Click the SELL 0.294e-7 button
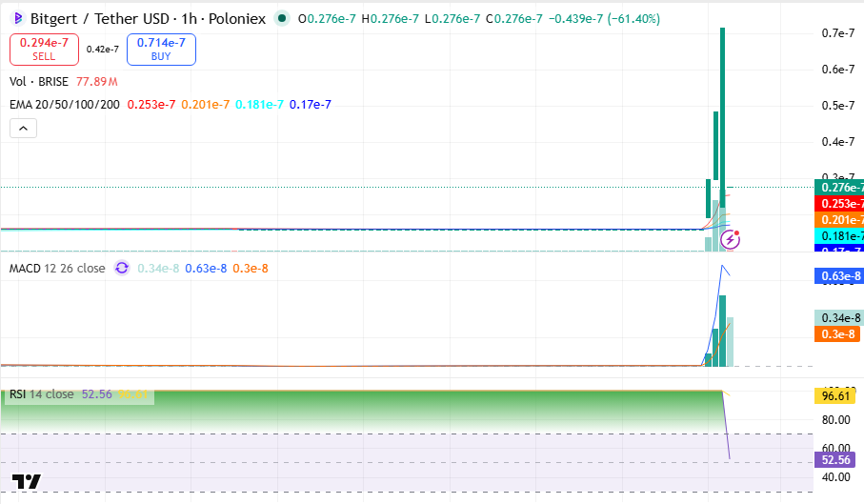Screen dimensions: 864x504 (44, 49)
